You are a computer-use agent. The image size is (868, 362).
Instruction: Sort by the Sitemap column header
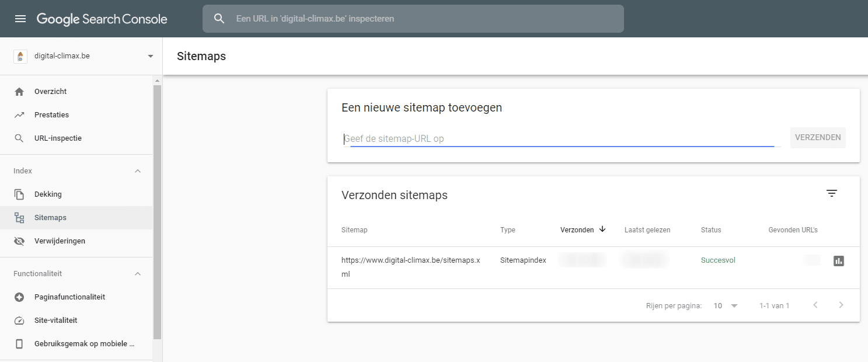(354, 230)
